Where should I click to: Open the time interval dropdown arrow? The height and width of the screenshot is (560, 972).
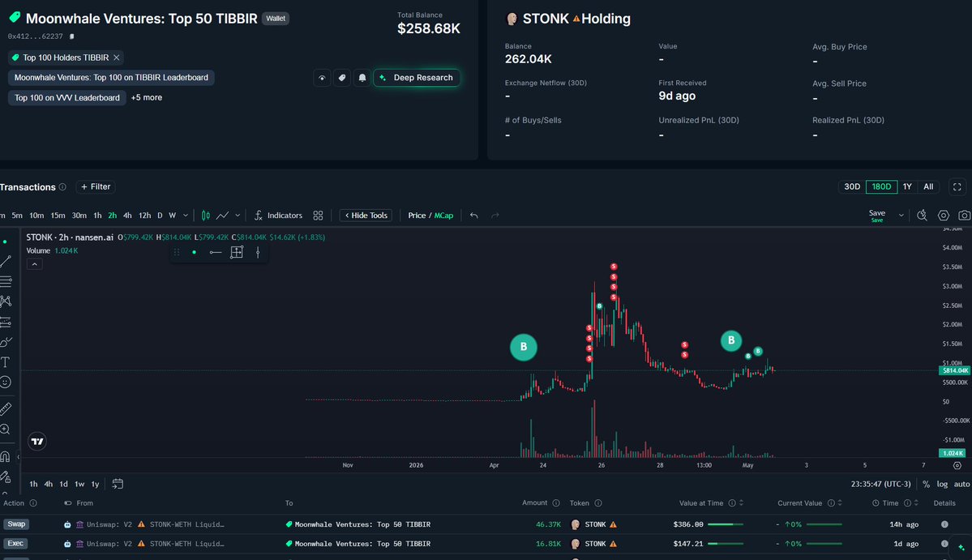click(x=186, y=216)
